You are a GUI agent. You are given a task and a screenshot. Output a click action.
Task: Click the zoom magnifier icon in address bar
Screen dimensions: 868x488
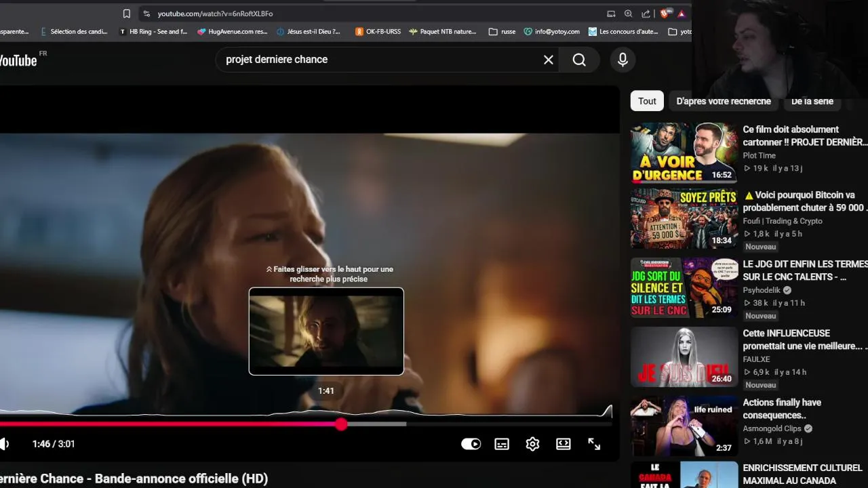point(629,14)
